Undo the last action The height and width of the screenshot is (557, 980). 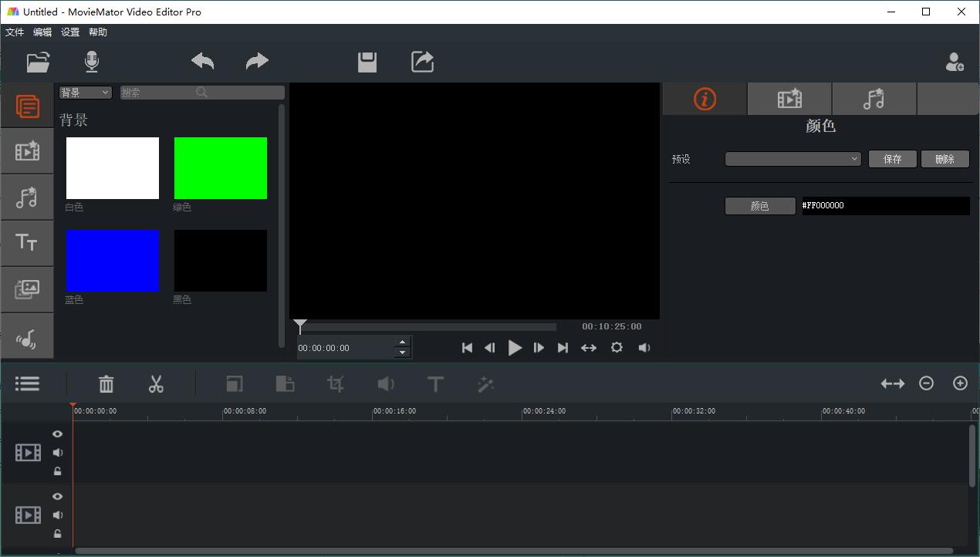click(x=203, y=62)
